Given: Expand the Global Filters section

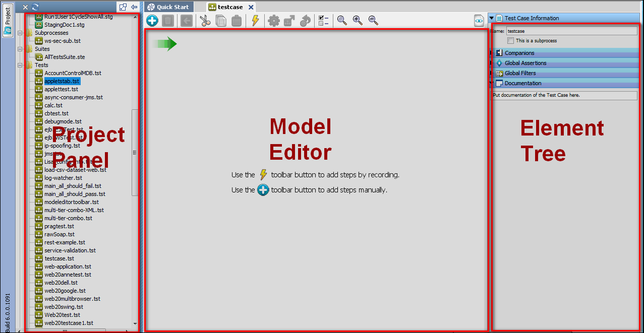Looking at the screenshot, I should [x=491, y=73].
